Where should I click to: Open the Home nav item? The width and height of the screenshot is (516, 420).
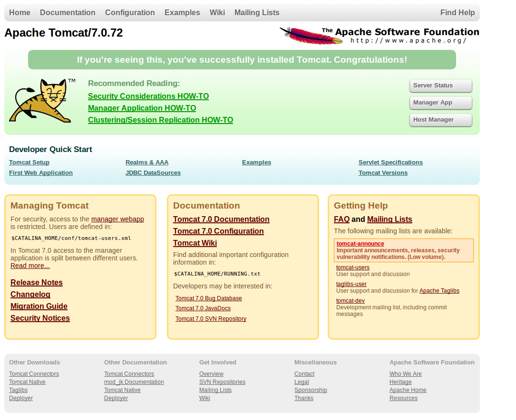point(20,12)
